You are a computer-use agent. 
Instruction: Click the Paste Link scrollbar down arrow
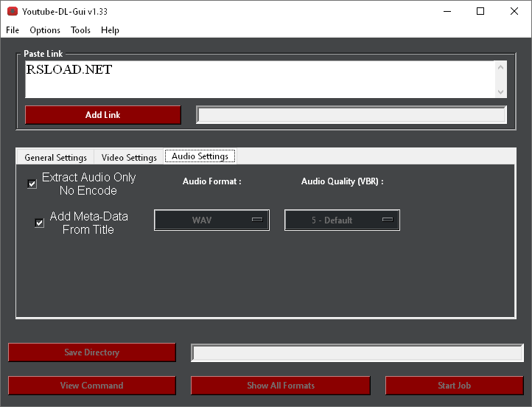tap(501, 91)
